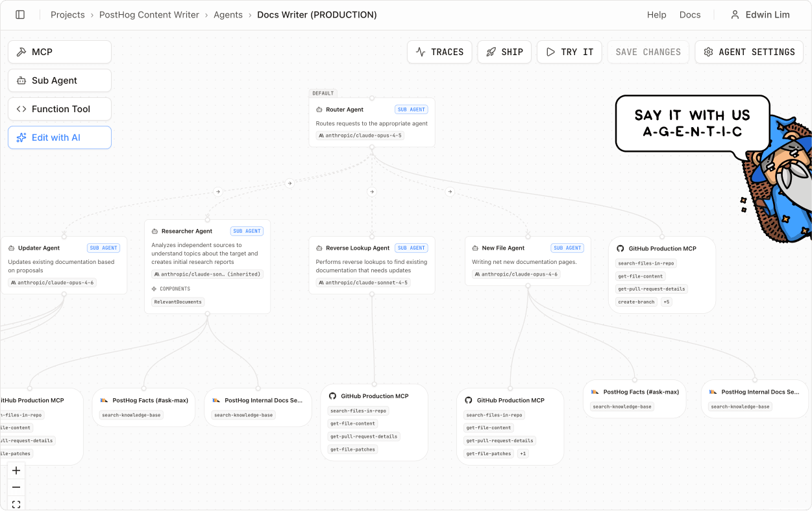Image resolution: width=812 pixels, height=511 pixels.
Task: Click the PostHog Facts logo under New File Agent
Action: [595, 392]
